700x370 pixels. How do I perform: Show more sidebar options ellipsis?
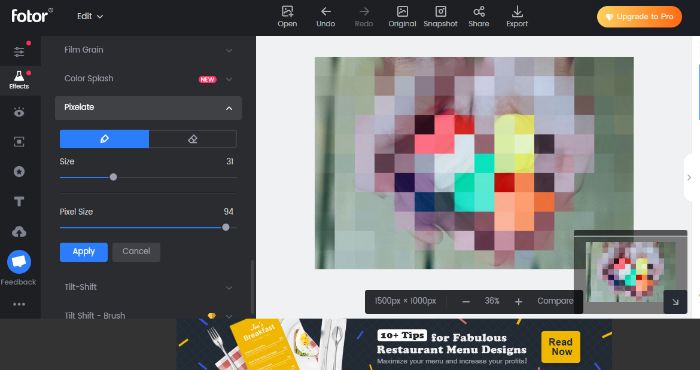[19, 304]
